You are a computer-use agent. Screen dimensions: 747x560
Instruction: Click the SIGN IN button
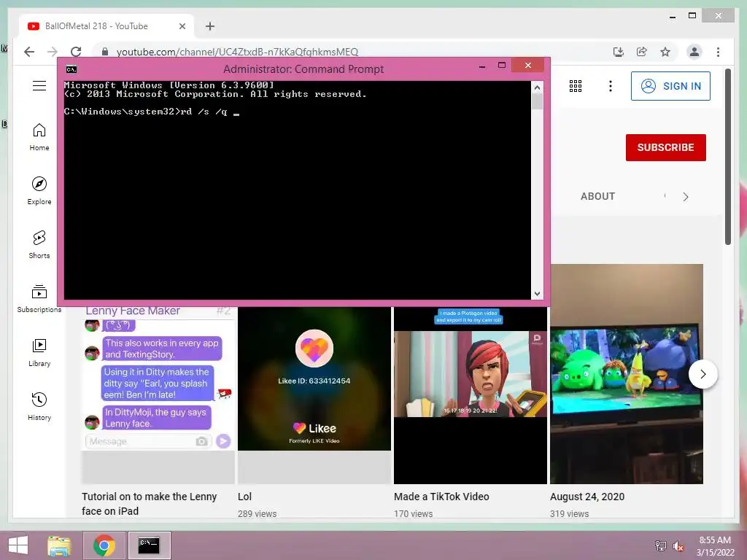coord(670,86)
